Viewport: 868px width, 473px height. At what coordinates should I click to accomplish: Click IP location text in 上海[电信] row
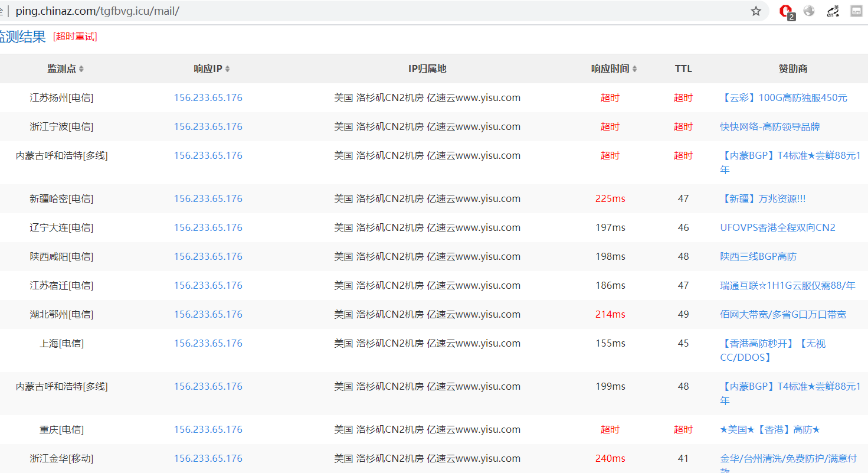pyautogui.click(x=427, y=344)
